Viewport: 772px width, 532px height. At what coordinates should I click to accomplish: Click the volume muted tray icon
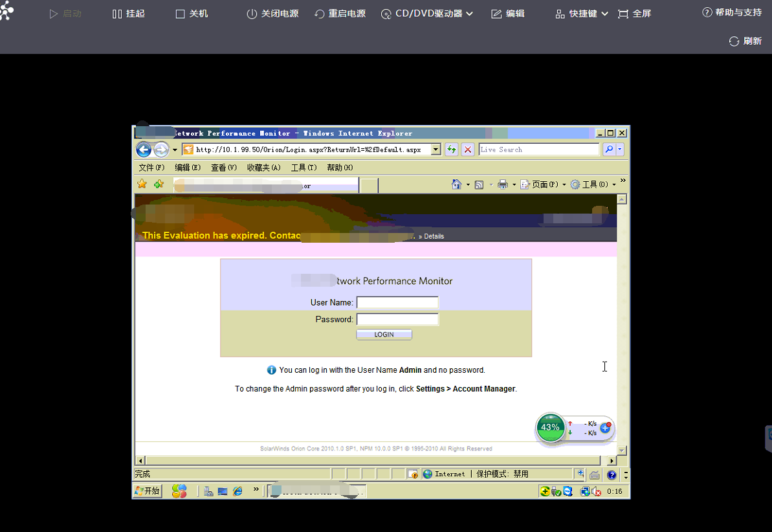point(596,491)
